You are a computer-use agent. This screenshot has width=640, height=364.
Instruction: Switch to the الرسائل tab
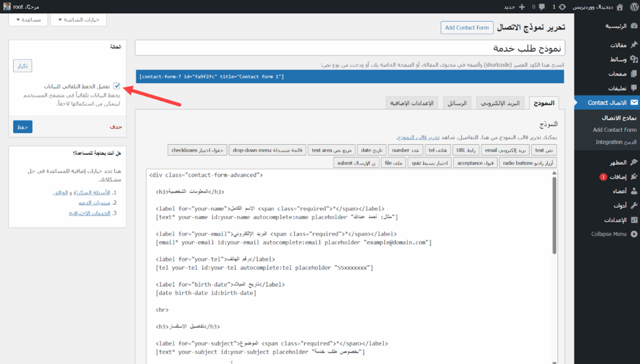point(457,103)
